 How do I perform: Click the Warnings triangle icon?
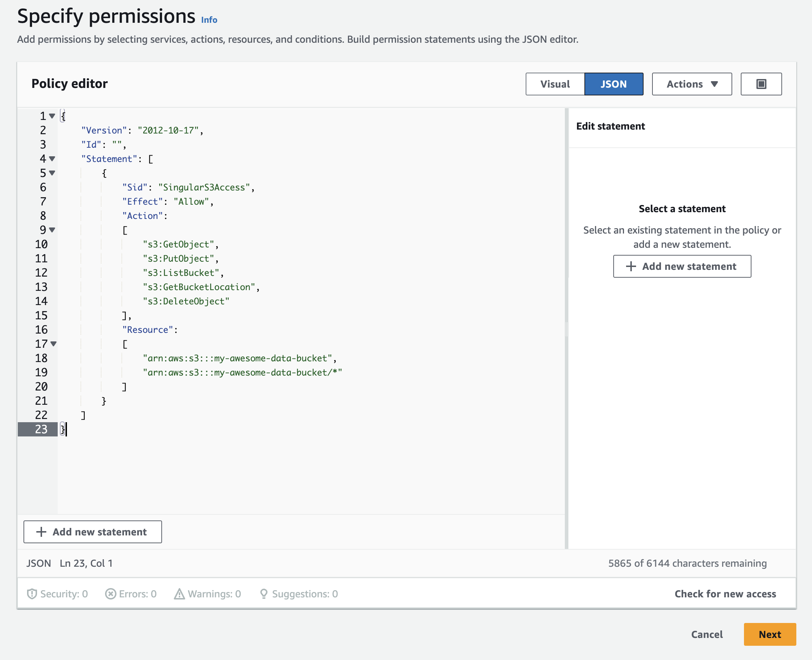179,593
